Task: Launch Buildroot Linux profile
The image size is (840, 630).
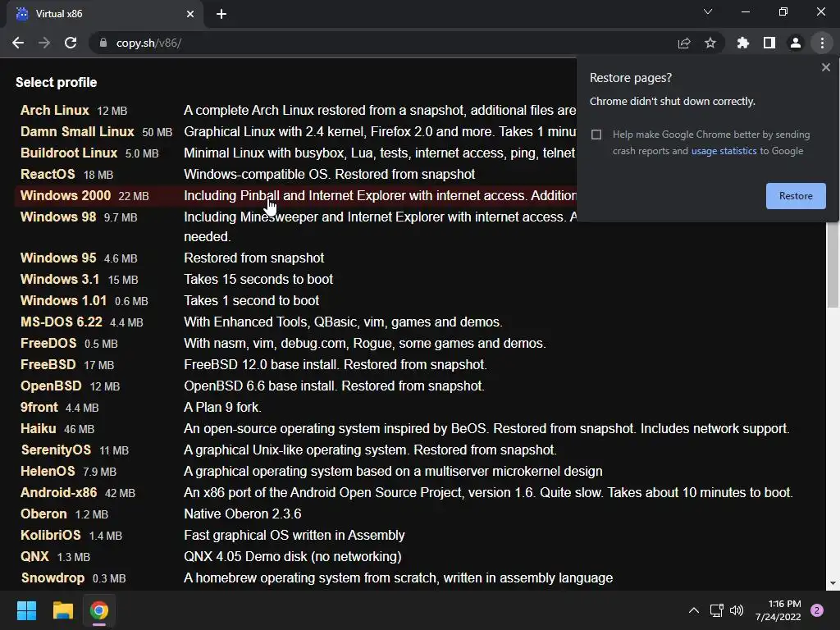Action: pyautogui.click(x=69, y=153)
